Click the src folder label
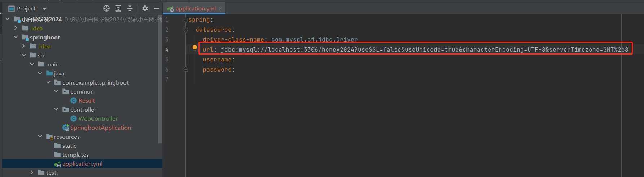 coord(41,55)
